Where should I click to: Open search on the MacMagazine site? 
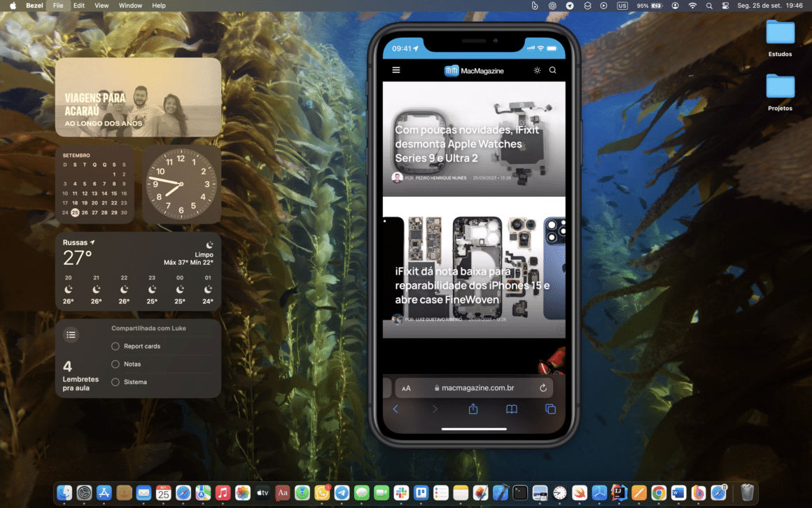(552, 71)
